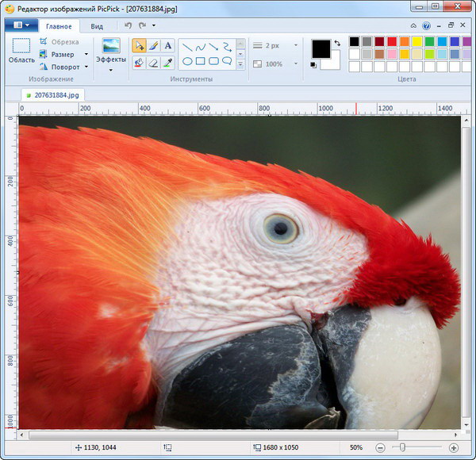Select the straight line shape

pos(188,46)
